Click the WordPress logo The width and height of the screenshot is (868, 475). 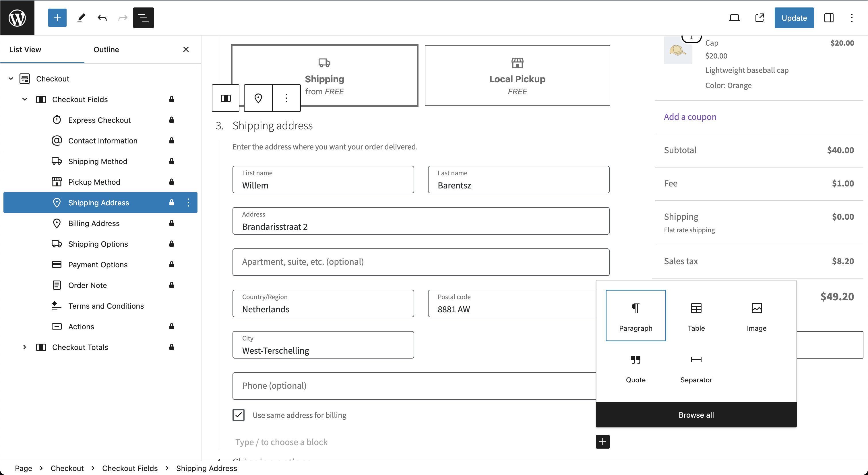(x=17, y=17)
